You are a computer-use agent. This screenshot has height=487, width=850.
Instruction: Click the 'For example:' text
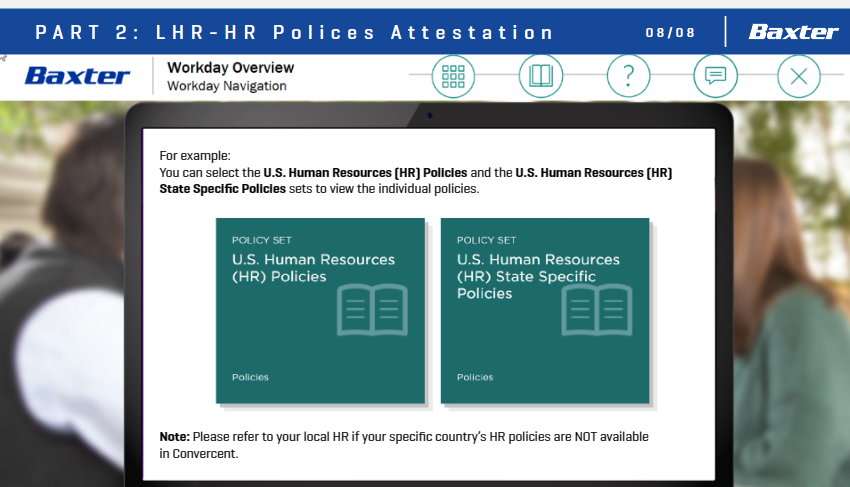click(x=195, y=156)
